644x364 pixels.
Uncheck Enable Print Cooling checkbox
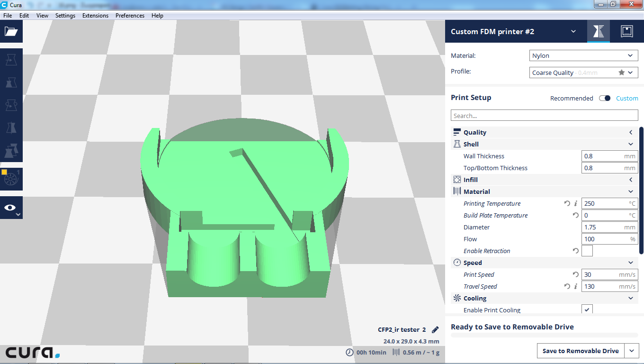(x=587, y=310)
